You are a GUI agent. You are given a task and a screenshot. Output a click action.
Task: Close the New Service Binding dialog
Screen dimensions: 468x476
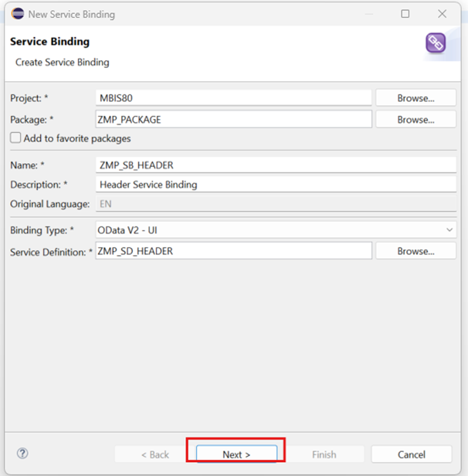442,14
